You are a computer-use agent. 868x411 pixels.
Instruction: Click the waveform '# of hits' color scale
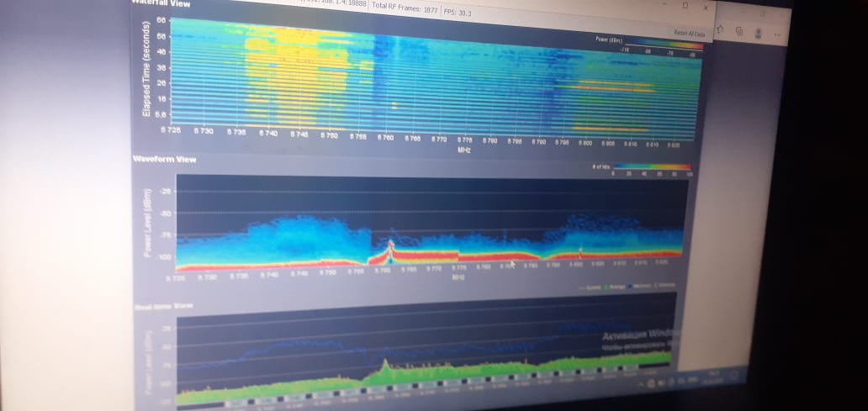coord(652,166)
